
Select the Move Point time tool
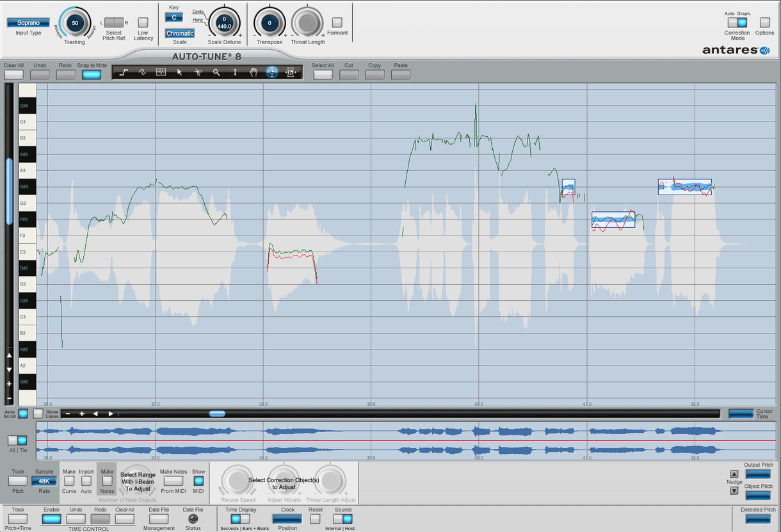click(272, 72)
